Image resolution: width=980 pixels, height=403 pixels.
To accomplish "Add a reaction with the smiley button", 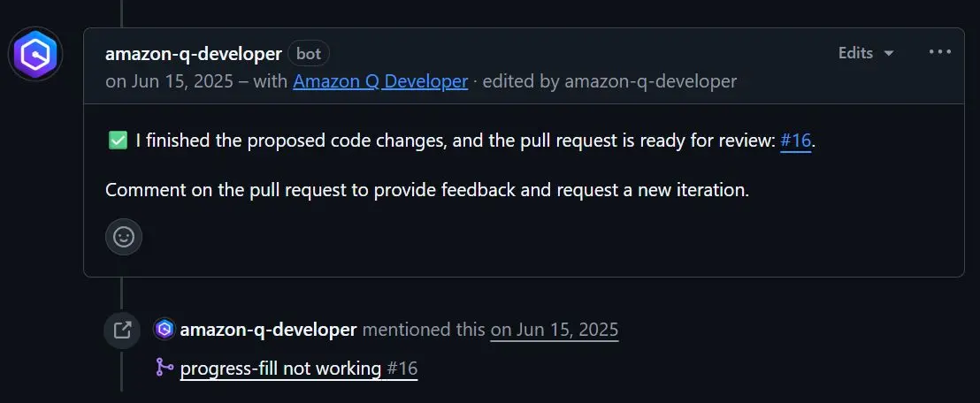I will [x=124, y=237].
